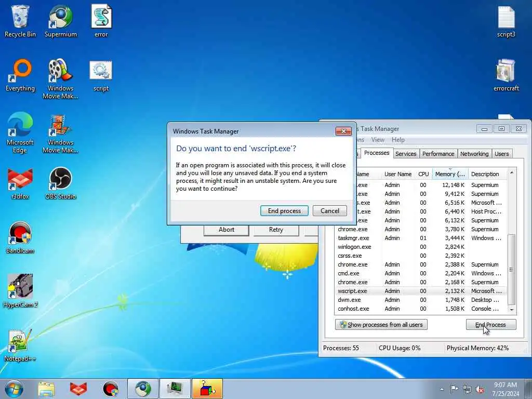The height and width of the screenshot is (399, 532).
Task: Confirm End process in the dialog
Action: (284, 211)
